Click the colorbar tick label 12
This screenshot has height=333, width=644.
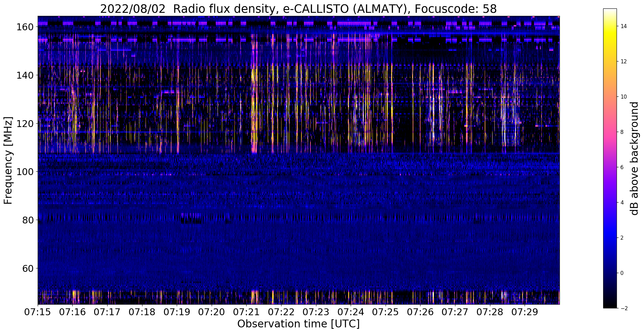(x=624, y=61)
